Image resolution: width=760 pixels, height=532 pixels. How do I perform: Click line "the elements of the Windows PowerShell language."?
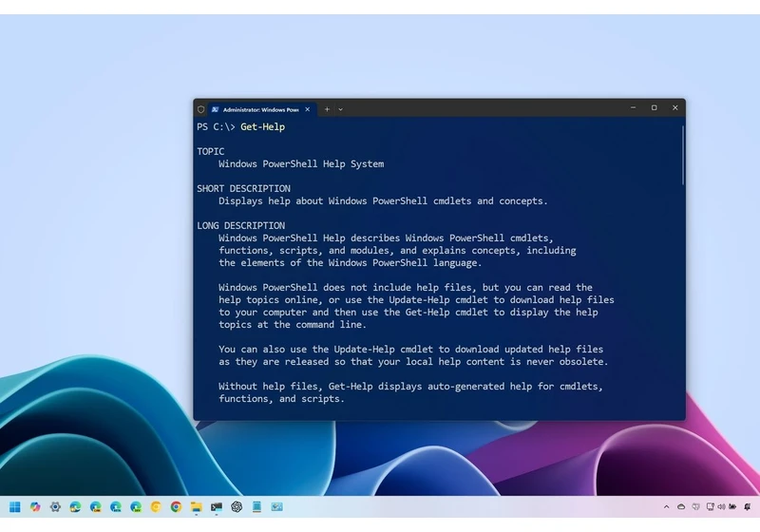click(351, 263)
